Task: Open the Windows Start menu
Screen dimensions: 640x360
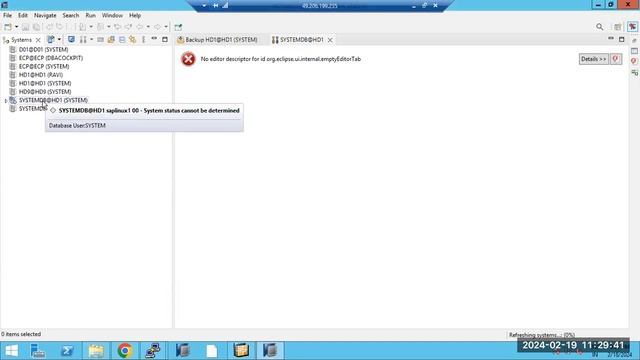Action: 11,351
